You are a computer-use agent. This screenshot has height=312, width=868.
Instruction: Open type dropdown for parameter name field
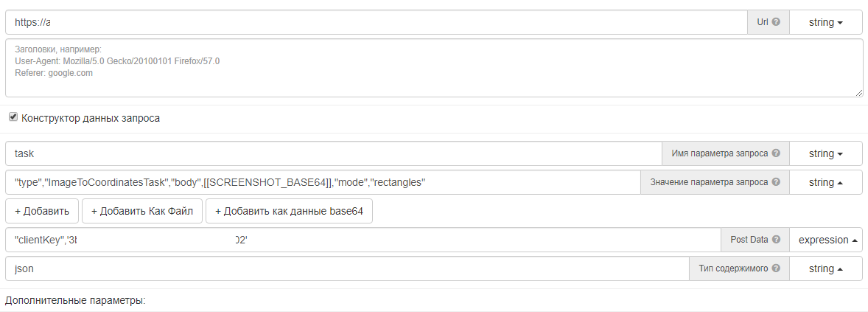826,153
